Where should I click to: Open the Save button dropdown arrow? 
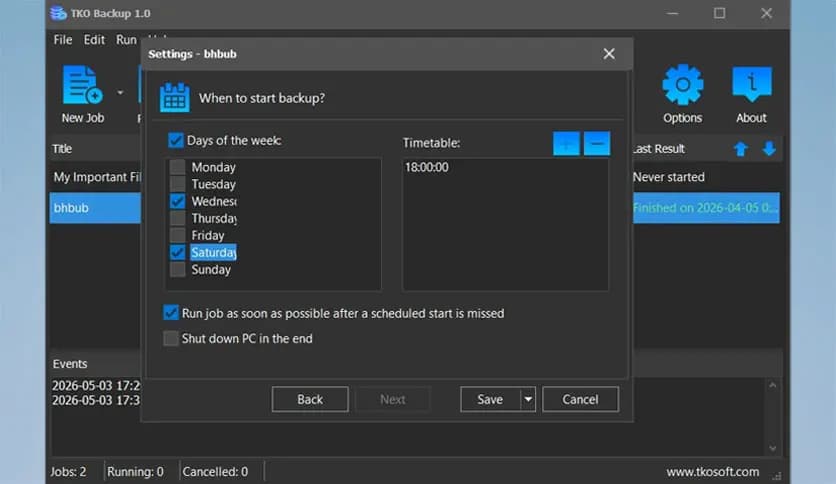coord(528,399)
